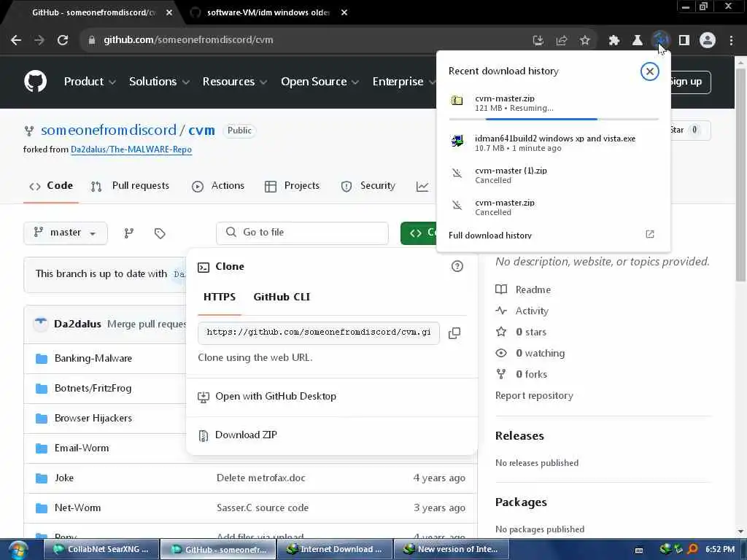Open the Net-Worm folder
Image resolution: width=747 pixels, height=560 pixels.
click(x=77, y=507)
